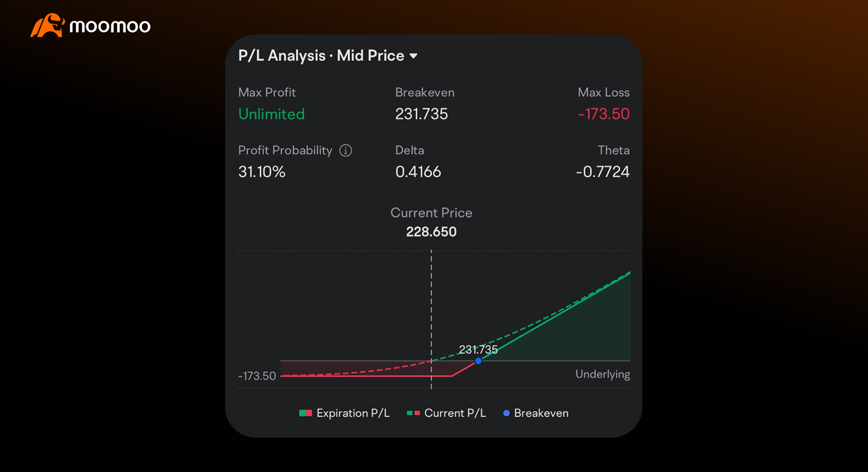
Task: Click the Unlimited Max Profit value
Action: 271,114
